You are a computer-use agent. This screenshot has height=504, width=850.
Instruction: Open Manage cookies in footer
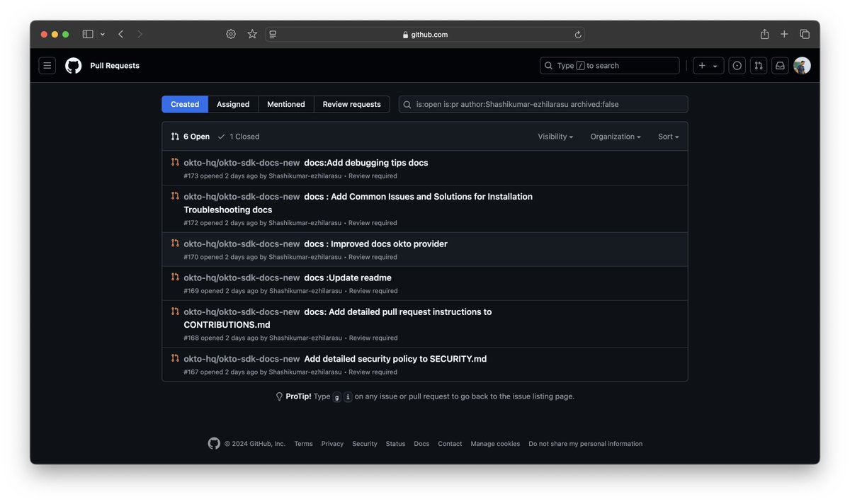point(495,444)
